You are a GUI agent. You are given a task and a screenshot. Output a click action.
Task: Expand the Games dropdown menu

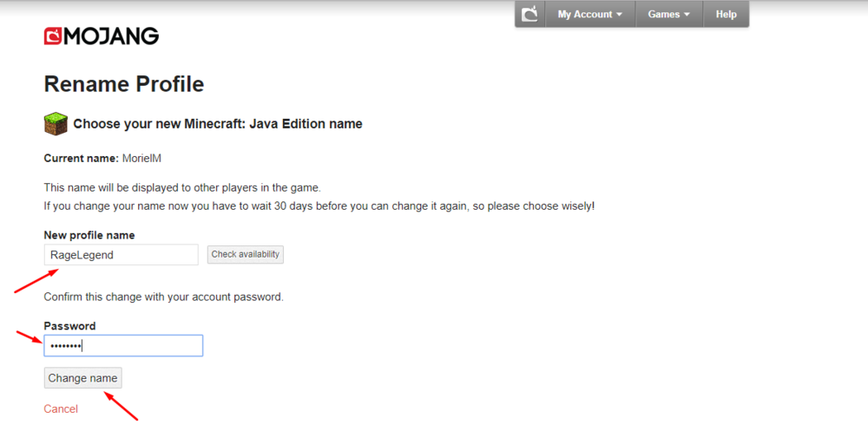668,14
